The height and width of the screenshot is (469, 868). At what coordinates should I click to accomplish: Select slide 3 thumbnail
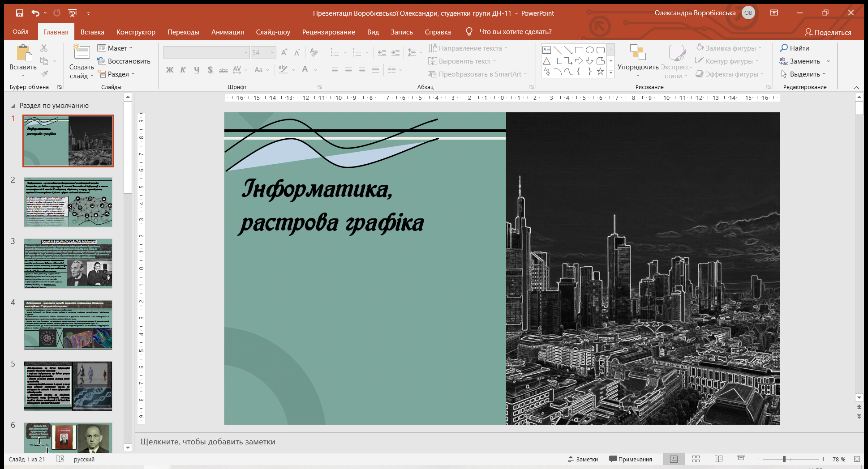point(68,264)
